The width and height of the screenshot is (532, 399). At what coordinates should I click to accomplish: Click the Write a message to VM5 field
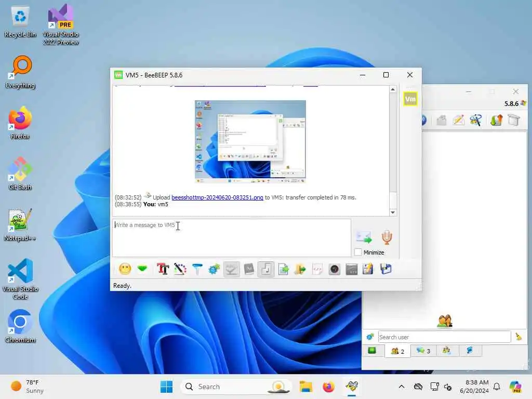tap(231, 237)
